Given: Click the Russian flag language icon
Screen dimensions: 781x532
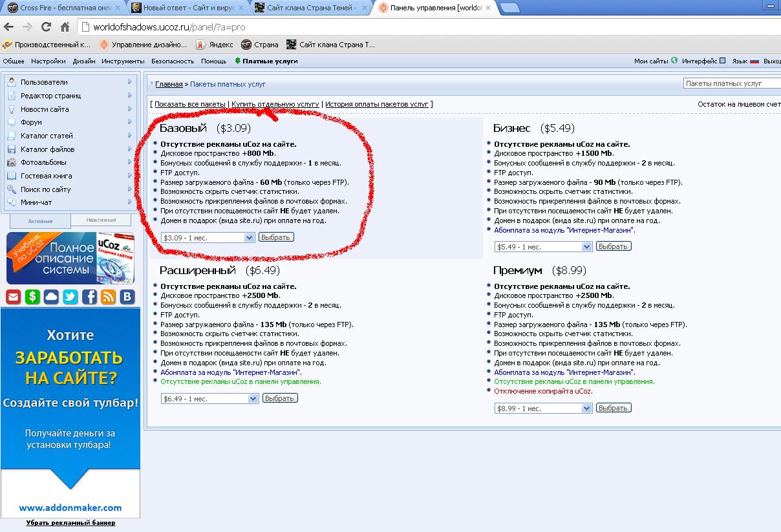Looking at the screenshot, I should coord(754,61).
